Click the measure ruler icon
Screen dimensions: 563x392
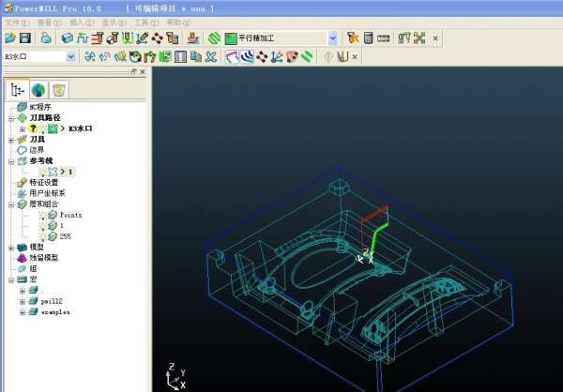pos(383,38)
